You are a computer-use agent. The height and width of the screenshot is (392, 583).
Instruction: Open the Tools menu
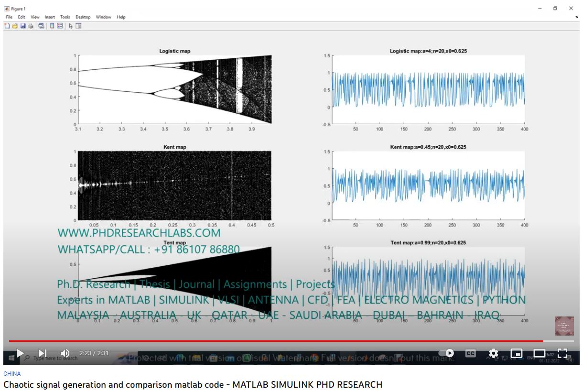[x=65, y=17]
